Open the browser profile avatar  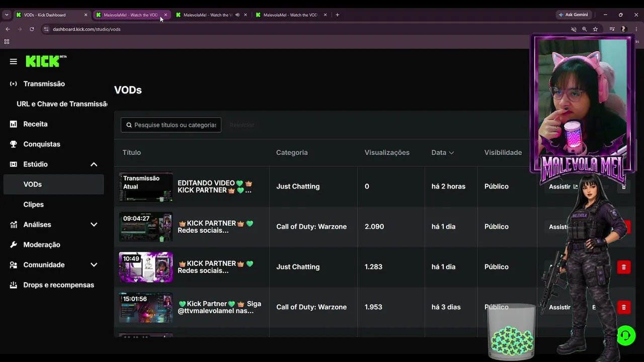tap(624, 29)
